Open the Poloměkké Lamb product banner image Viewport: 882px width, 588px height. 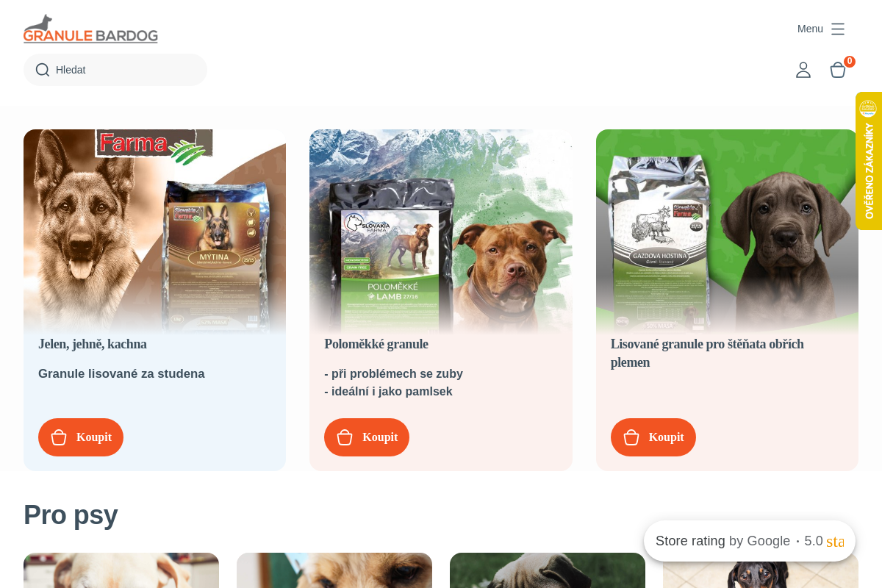pos(441,232)
